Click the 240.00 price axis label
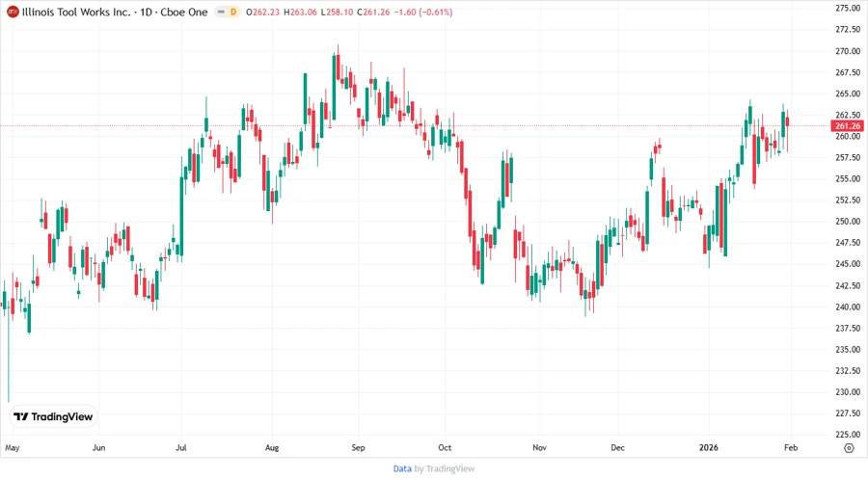Viewport: 868px width, 480px height. click(x=848, y=307)
